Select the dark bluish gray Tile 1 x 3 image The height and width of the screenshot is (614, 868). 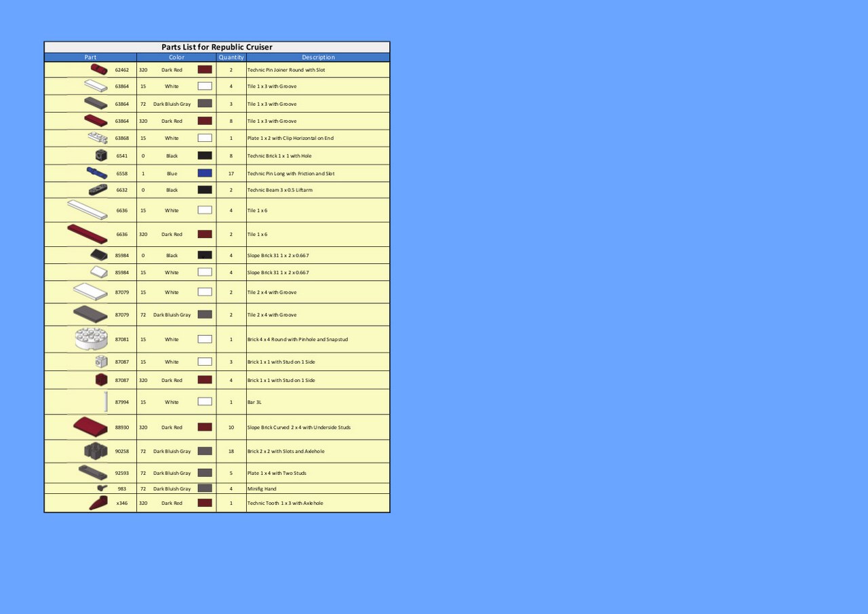tap(96, 103)
